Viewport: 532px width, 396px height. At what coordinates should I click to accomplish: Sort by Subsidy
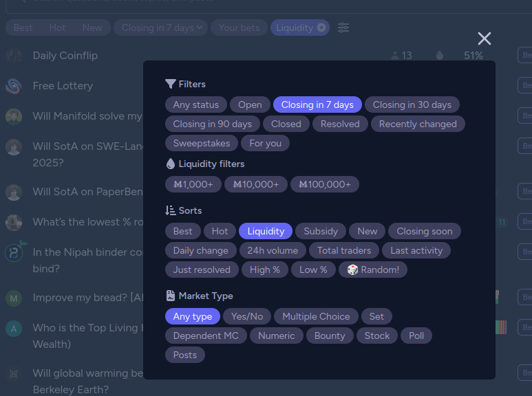pyautogui.click(x=321, y=231)
